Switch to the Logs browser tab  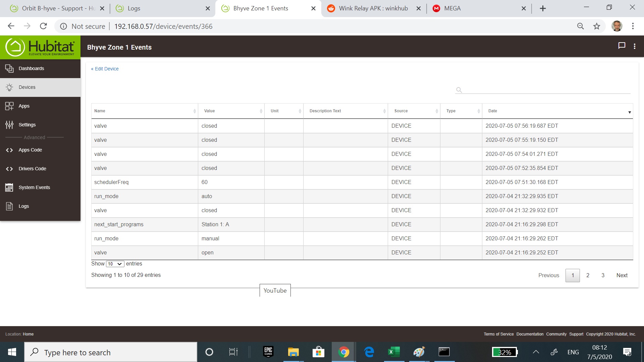158,8
